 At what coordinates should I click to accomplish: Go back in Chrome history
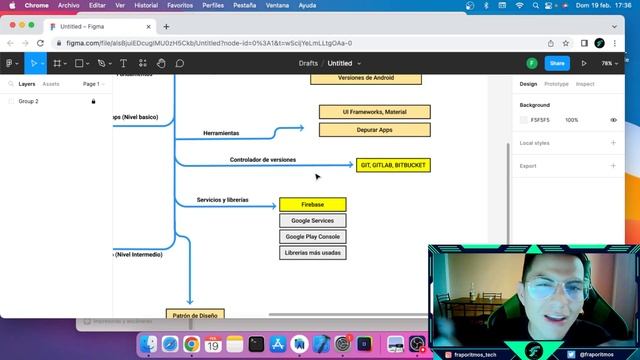click(11, 43)
